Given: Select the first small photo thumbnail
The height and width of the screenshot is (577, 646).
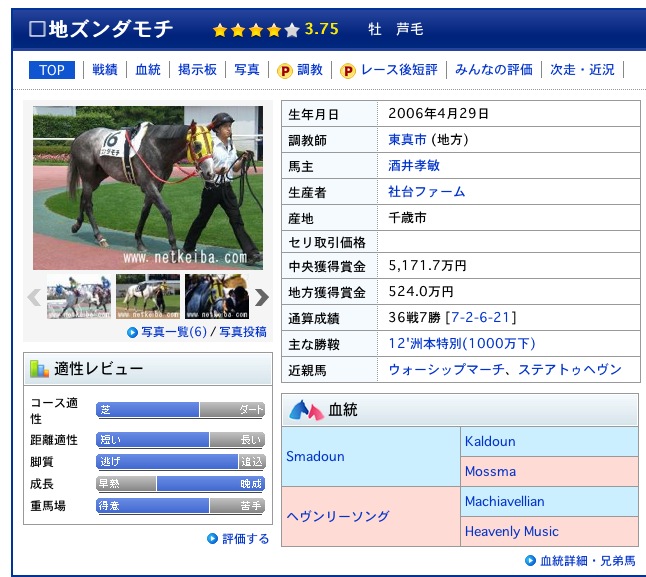Looking at the screenshot, I should pos(78,296).
